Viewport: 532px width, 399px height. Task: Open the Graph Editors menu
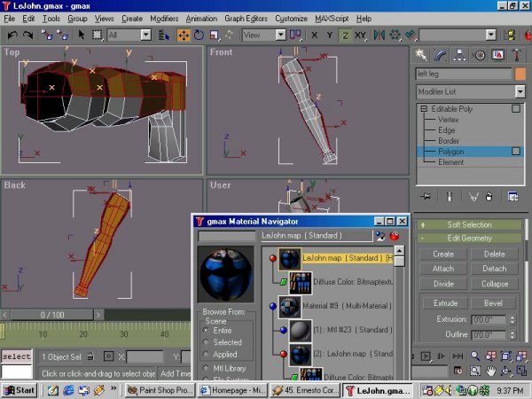[246, 19]
